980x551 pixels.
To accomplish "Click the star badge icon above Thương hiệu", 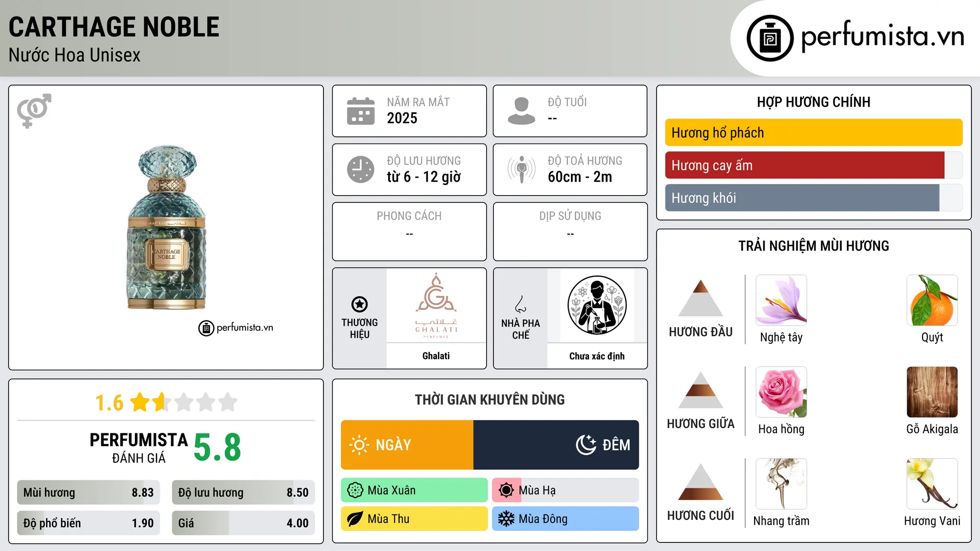I will 359,304.
